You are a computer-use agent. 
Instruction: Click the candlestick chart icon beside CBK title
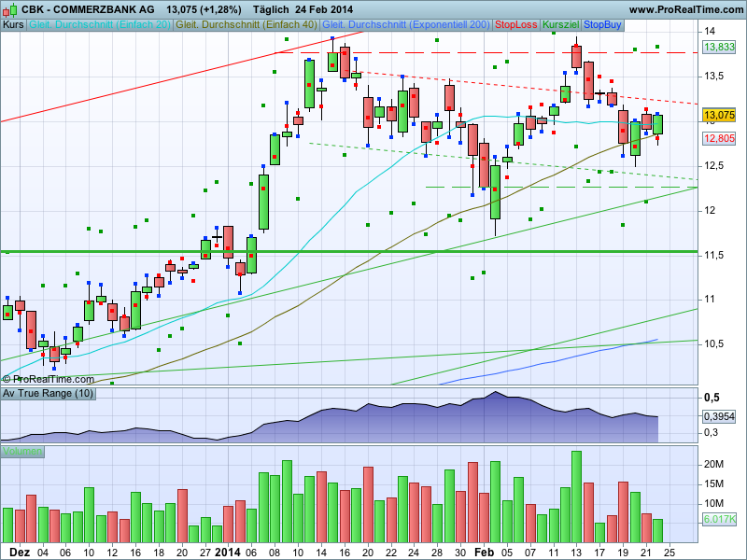coord(10,9)
